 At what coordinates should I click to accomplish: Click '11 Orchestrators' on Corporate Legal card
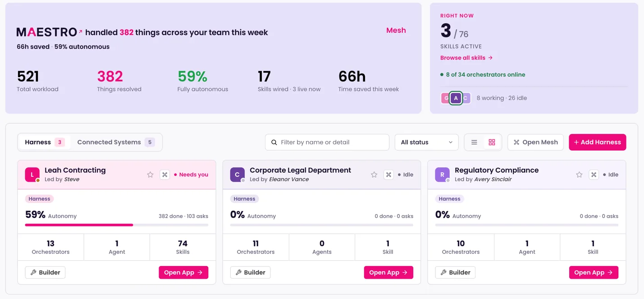click(256, 247)
